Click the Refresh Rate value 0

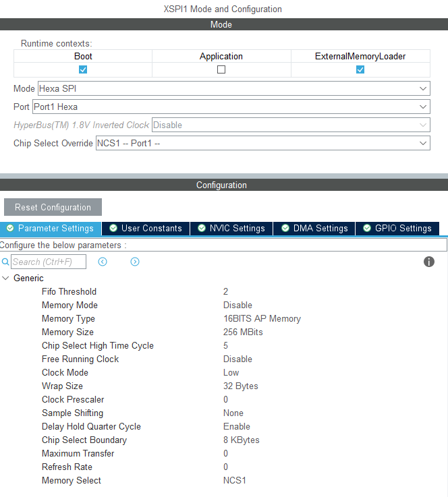click(x=225, y=467)
